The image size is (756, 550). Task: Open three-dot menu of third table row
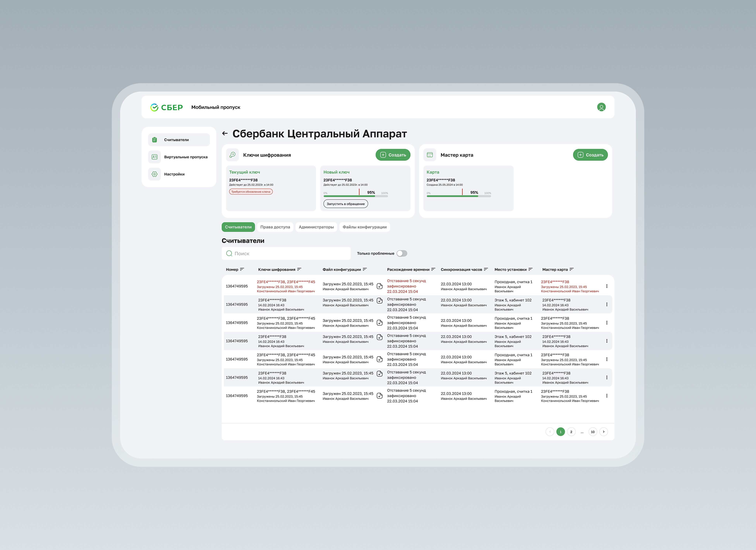[x=607, y=323]
